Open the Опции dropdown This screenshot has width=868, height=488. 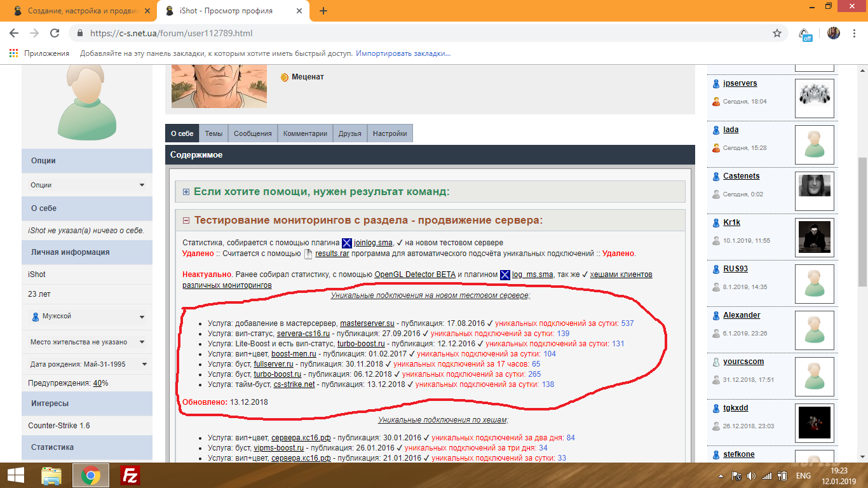point(87,185)
